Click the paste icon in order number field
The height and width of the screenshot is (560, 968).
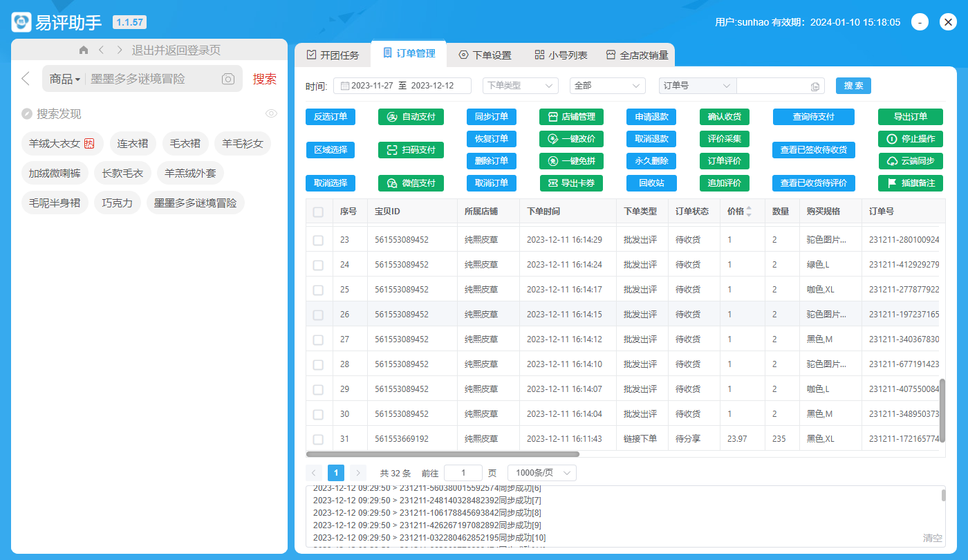[815, 86]
